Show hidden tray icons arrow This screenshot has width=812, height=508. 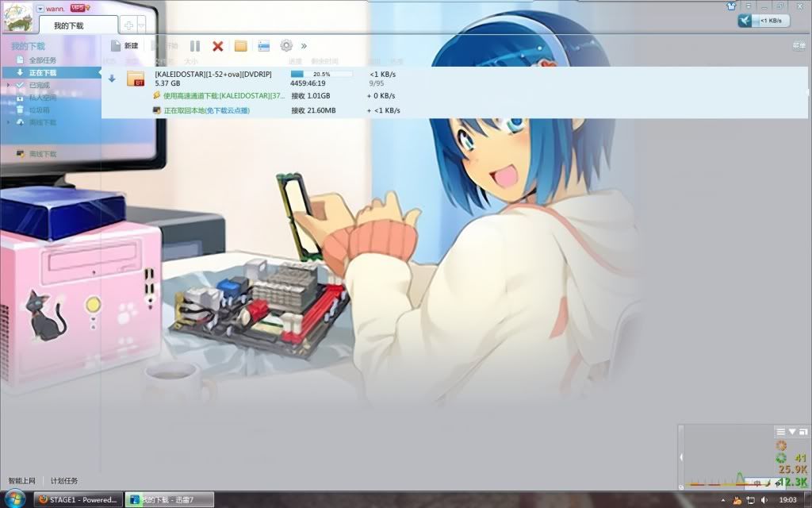723,500
